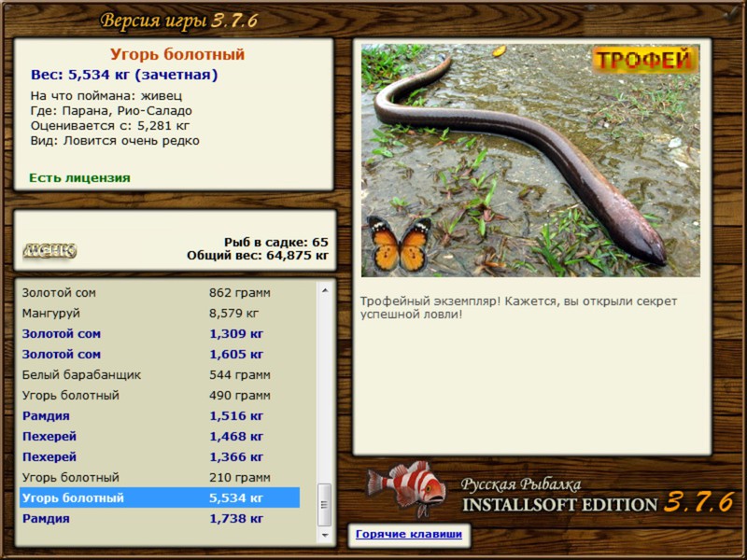Click the Есть лицензия label
Screen dimensions: 747x560
point(79,177)
